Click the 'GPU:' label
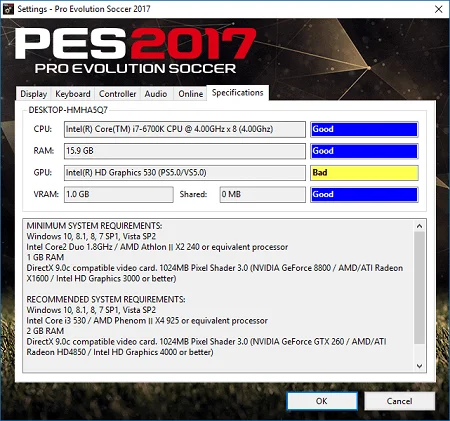Screen dimensions: 450x421 click(43, 173)
